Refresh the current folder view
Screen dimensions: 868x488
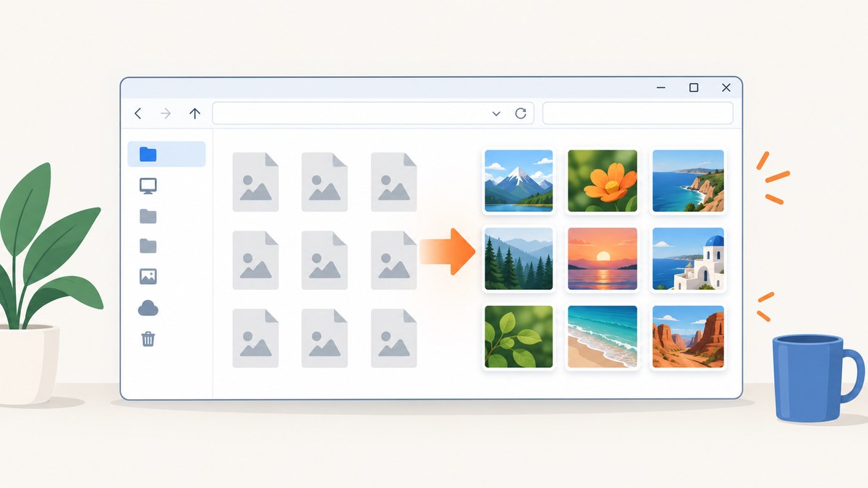click(x=520, y=114)
